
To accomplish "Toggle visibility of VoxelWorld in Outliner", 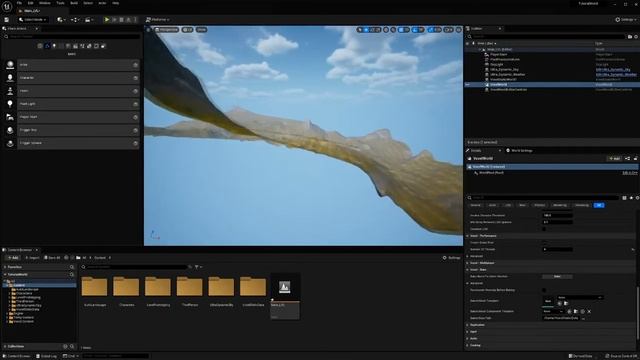I will tap(468, 84).
